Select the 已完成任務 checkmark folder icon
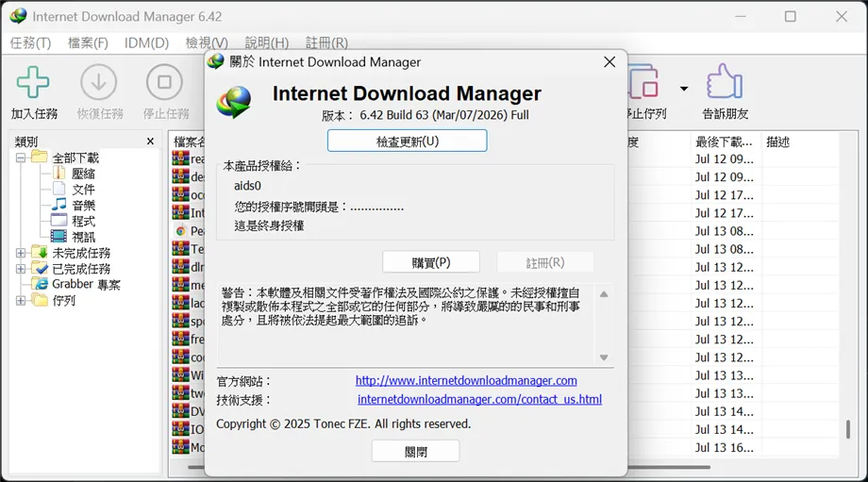868x482 pixels. [40, 269]
